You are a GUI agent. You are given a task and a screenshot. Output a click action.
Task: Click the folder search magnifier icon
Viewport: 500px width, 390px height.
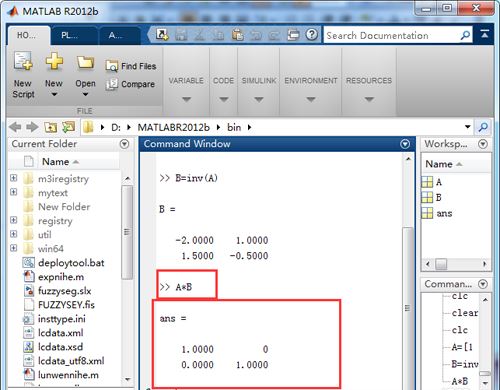pos(483,127)
